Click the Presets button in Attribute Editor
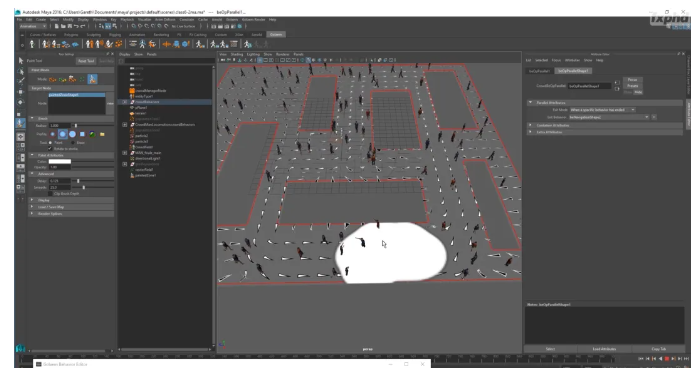Image resolution: width=696 pixels, height=374 pixels. click(633, 86)
